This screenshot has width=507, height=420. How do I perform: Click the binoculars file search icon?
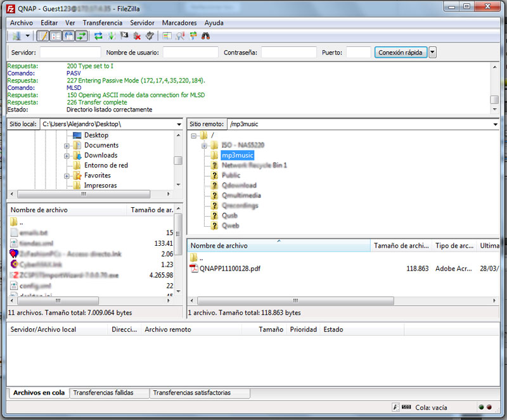point(206,36)
